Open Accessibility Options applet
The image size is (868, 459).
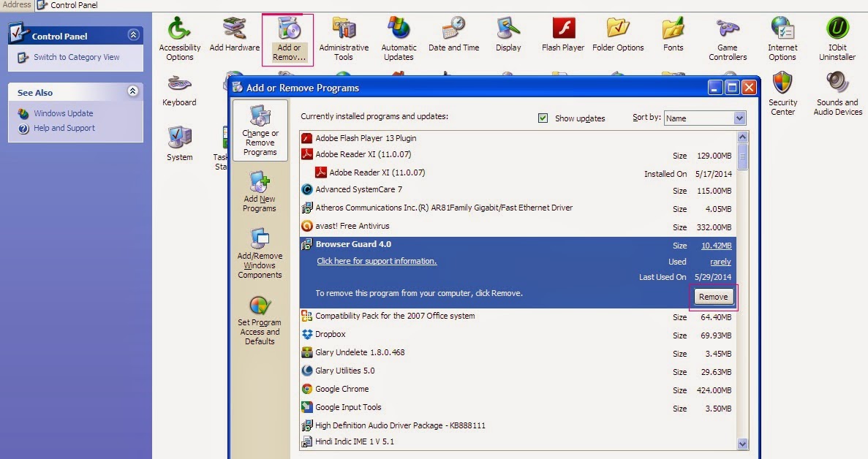point(179,39)
